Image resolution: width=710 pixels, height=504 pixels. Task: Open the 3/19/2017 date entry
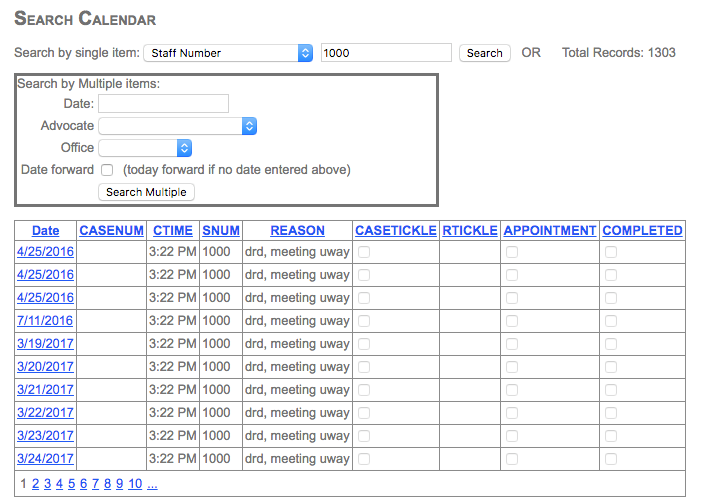[45, 344]
